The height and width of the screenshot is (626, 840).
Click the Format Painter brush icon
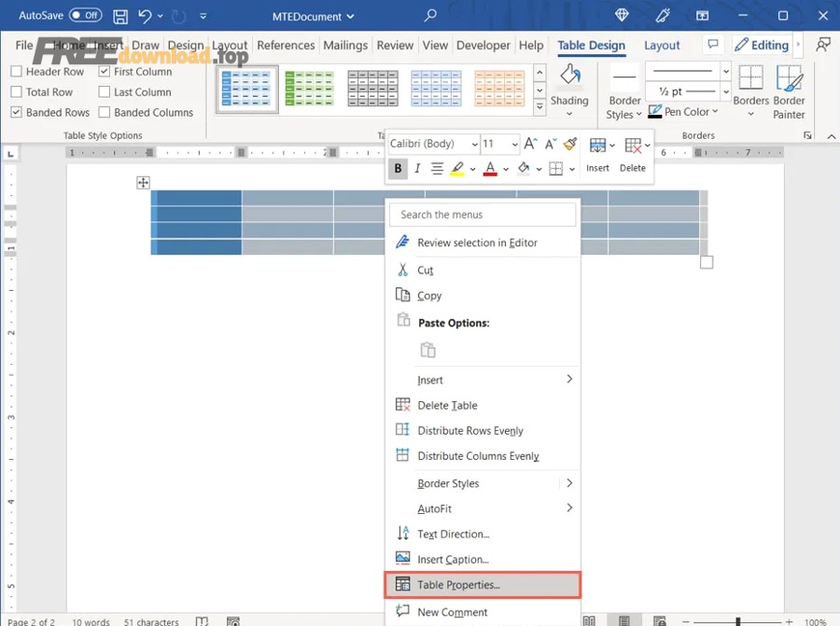point(570,143)
